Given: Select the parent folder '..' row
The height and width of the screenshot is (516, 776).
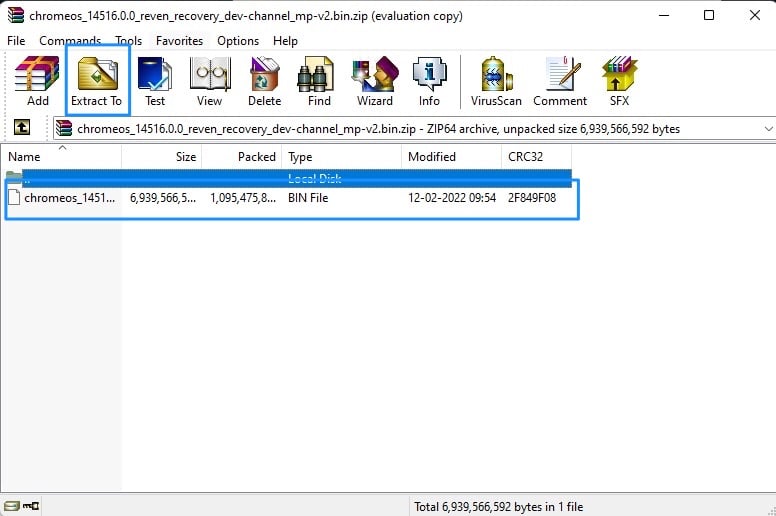Looking at the screenshot, I should pyautogui.click(x=287, y=178).
